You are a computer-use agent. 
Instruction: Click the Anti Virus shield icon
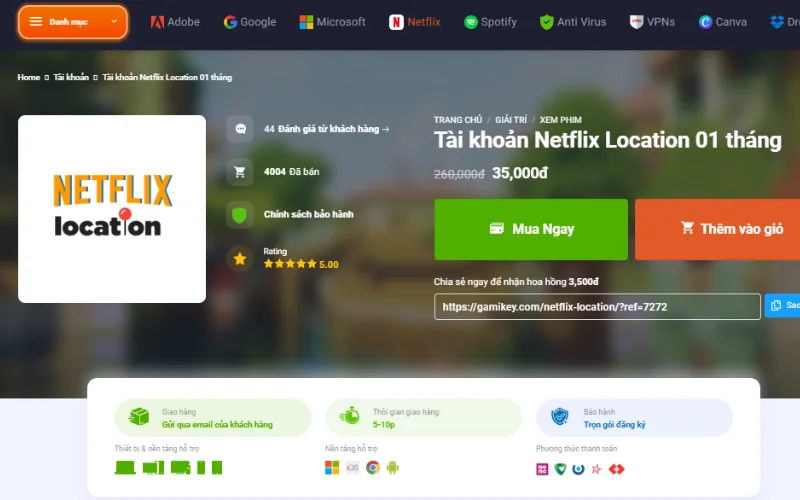[546, 22]
